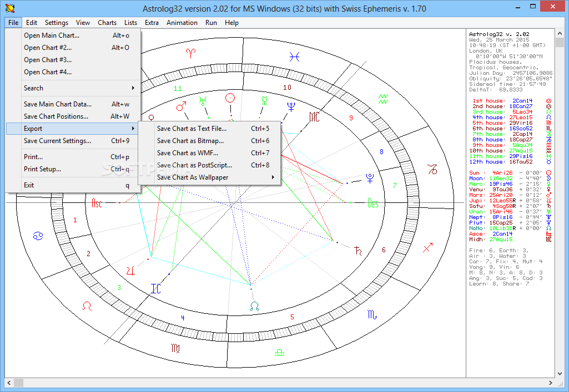Click the horizontal scrollbar left arrow
This screenshot has height=392, width=569.
[9, 383]
